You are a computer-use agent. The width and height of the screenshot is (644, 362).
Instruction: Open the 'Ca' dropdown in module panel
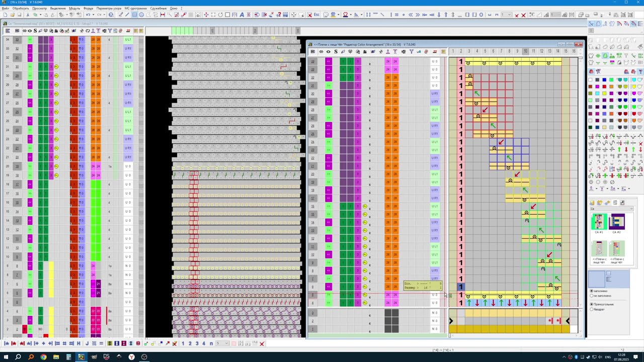pyautogui.click(x=611, y=209)
